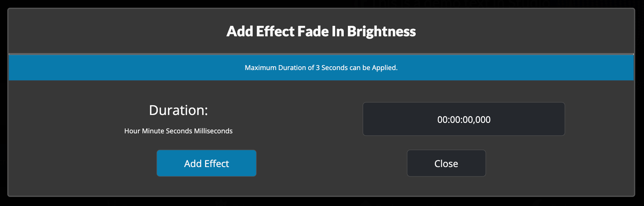This screenshot has width=644, height=206.
Task: Click the minutes digits in duration field
Action: coord(455,120)
